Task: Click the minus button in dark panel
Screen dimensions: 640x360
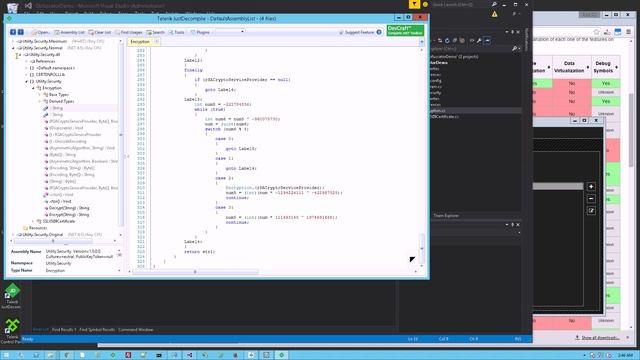Action: (591, 198)
